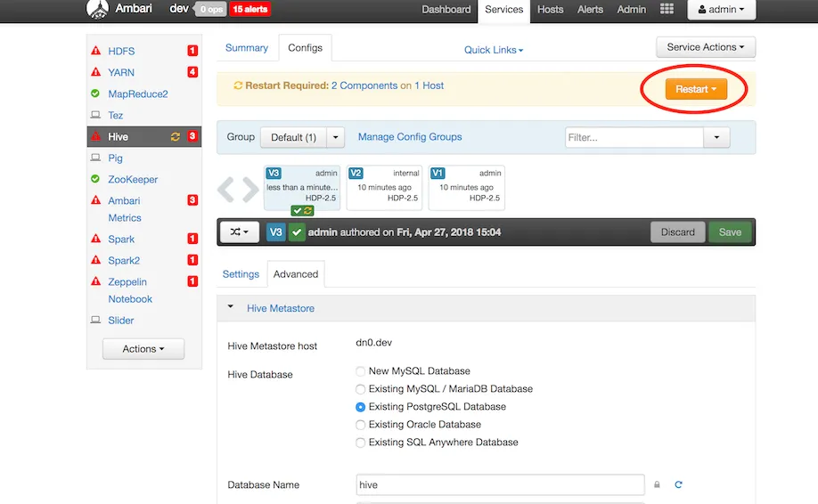Click the Hive restart-required refresh icon in sidebar
This screenshot has width=818, height=504.
pyautogui.click(x=176, y=136)
